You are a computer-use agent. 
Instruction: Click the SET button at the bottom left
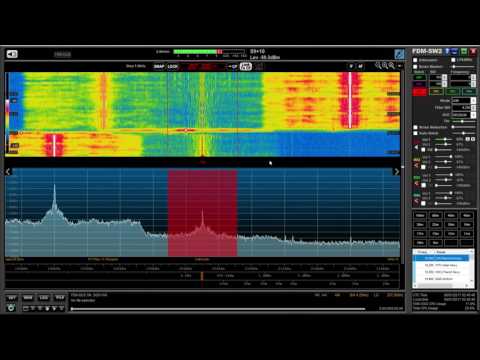click(x=12, y=298)
